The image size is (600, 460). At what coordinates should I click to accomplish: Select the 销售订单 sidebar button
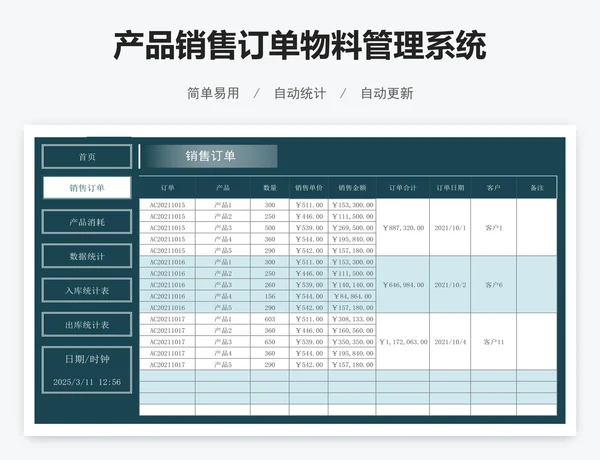click(87, 188)
